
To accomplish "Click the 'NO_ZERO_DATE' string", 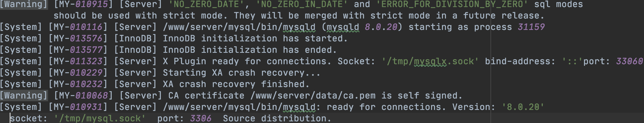I will tap(206, 4).
